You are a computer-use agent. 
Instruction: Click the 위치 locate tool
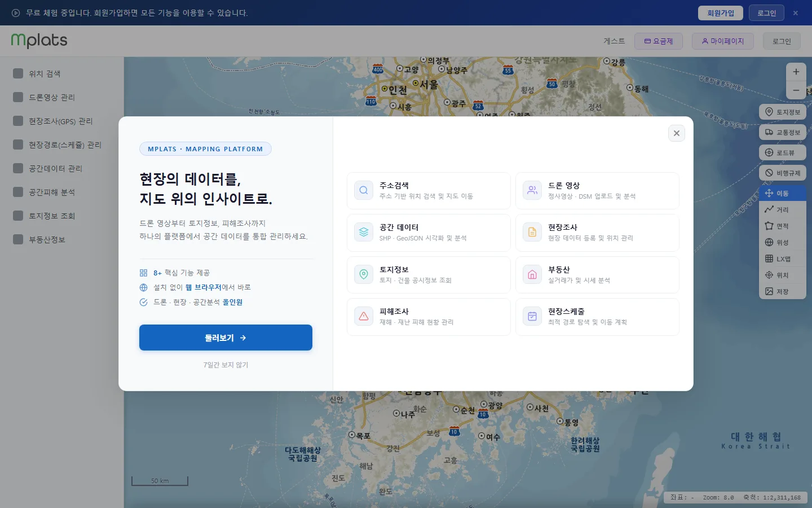point(782,275)
